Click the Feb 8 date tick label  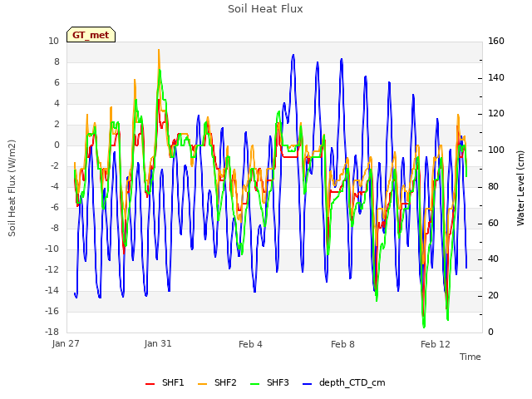point(342,344)
